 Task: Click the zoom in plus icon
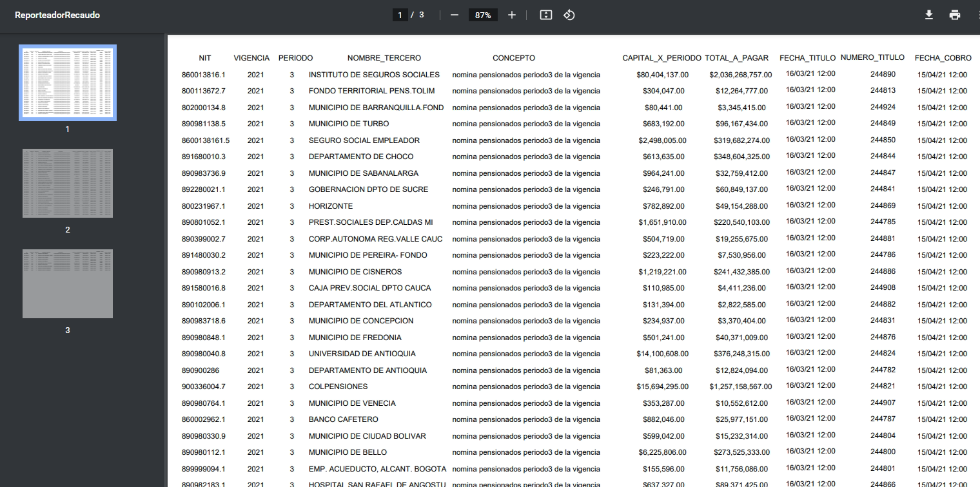tap(511, 15)
